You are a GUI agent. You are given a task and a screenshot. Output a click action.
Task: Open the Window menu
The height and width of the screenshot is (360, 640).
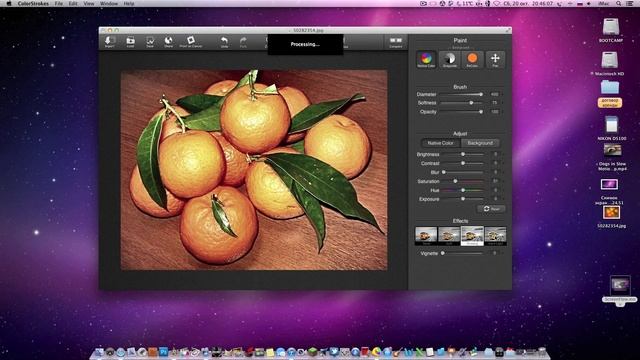(x=109, y=3)
